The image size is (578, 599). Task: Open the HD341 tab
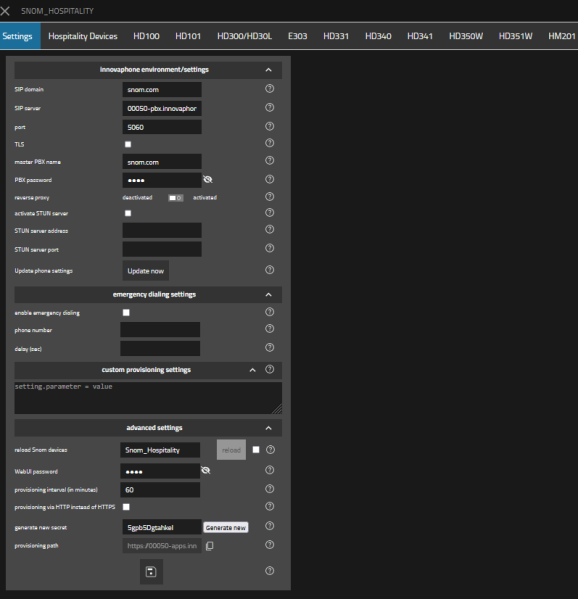click(420, 36)
